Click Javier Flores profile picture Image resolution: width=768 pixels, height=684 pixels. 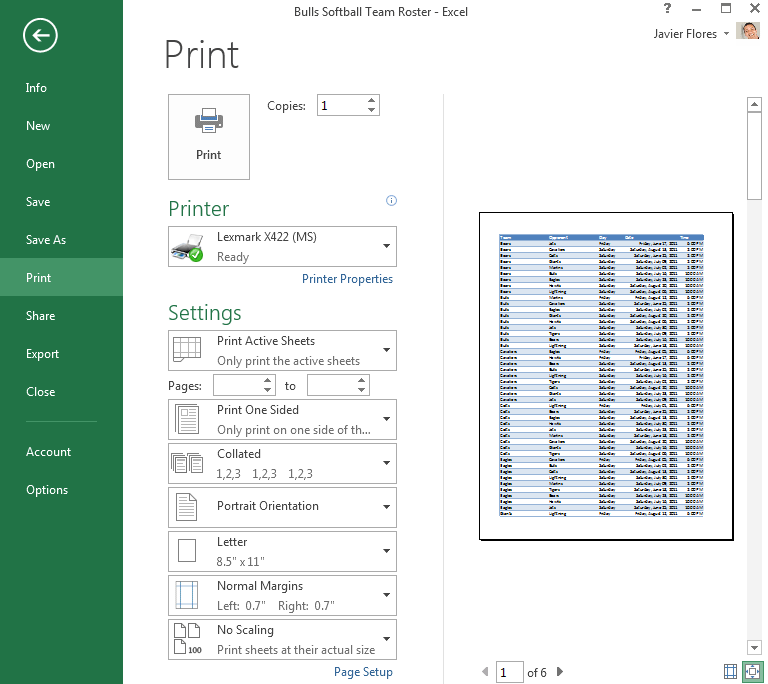tap(747, 33)
